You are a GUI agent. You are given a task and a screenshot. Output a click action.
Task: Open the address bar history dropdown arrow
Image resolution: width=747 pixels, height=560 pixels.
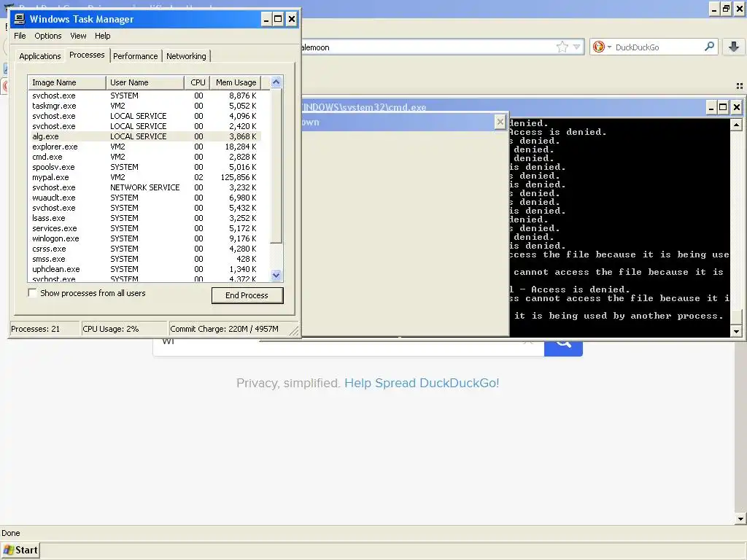577,47
